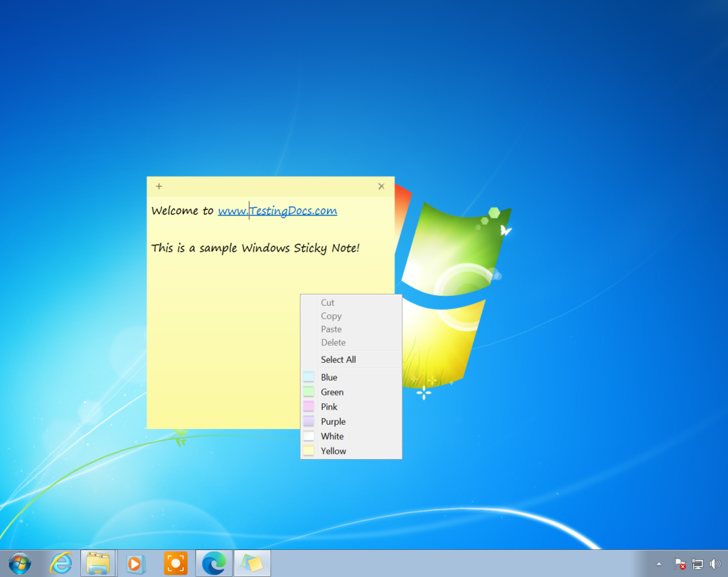
Task: Launch Microsoft Edge from the taskbar
Action: pyautogui.click(x=213, y=562)
